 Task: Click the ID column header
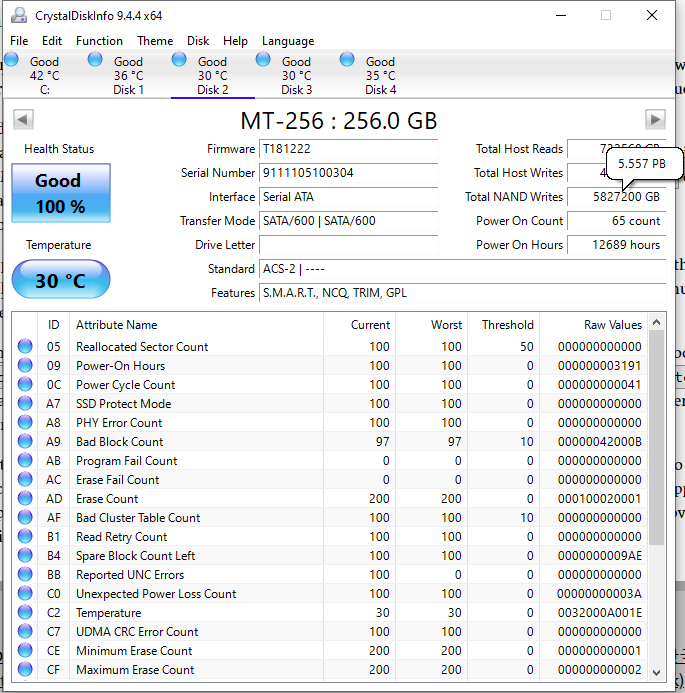53,325
